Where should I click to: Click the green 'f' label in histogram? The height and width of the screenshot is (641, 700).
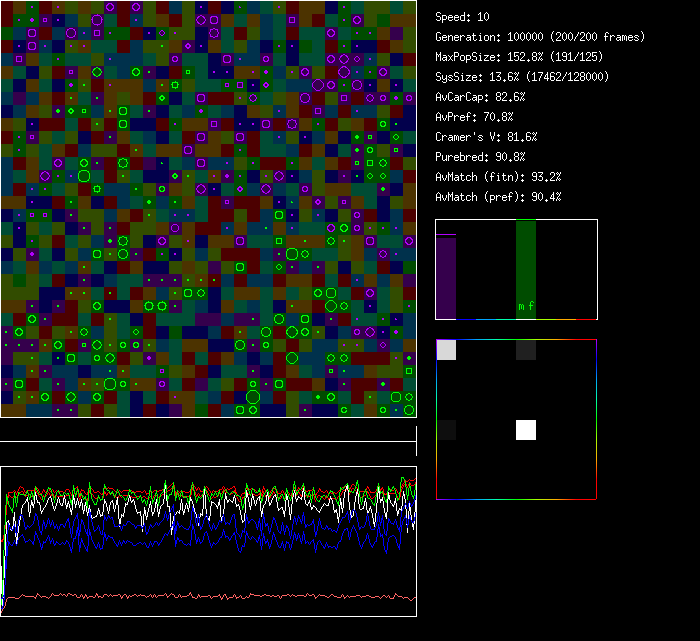[x=531, y=306]
